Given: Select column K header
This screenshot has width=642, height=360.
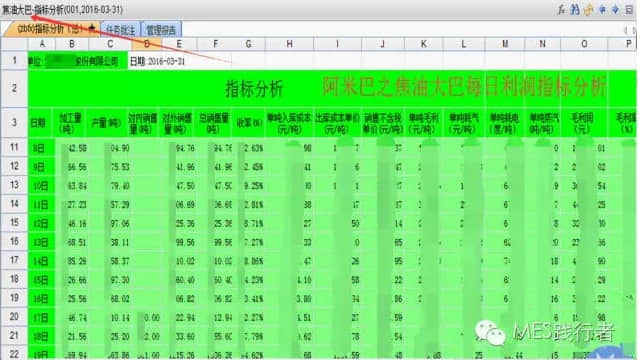Looking at the screenshot, I should coord(423,44).
